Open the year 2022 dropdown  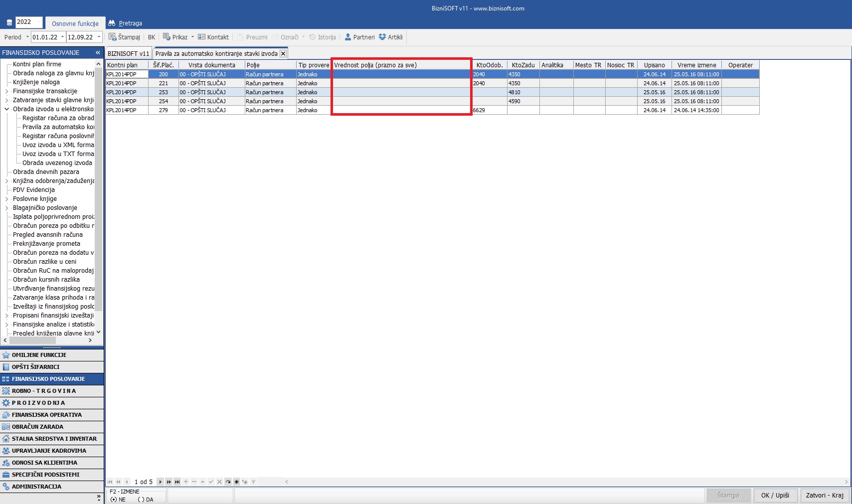(39, 22)
